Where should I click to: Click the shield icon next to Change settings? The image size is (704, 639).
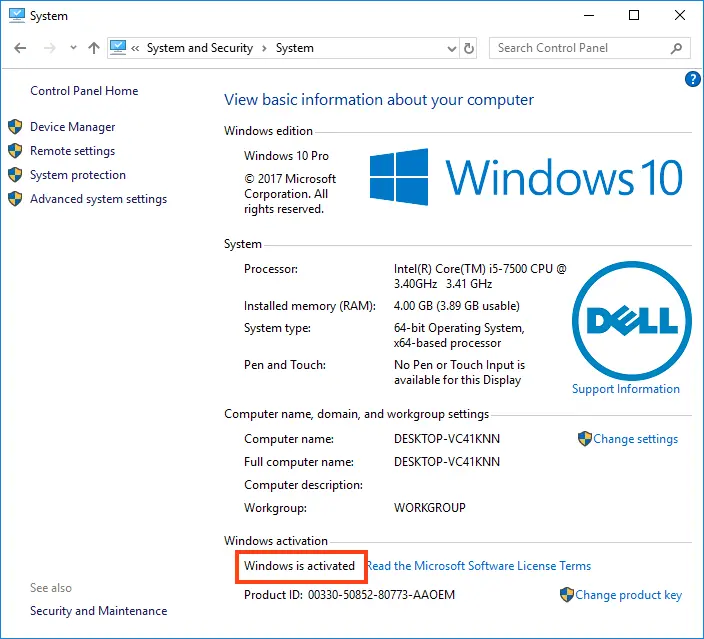[x=585, y=439]
